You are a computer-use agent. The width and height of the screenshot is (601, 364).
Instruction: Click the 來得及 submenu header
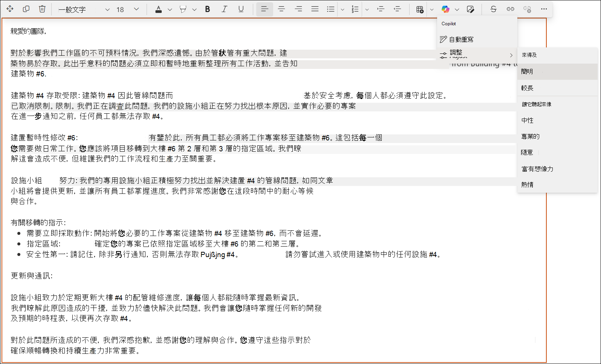coord(529,55)
